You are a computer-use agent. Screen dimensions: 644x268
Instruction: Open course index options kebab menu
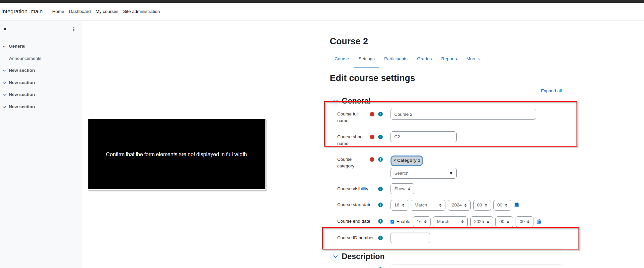coord(74,29)
